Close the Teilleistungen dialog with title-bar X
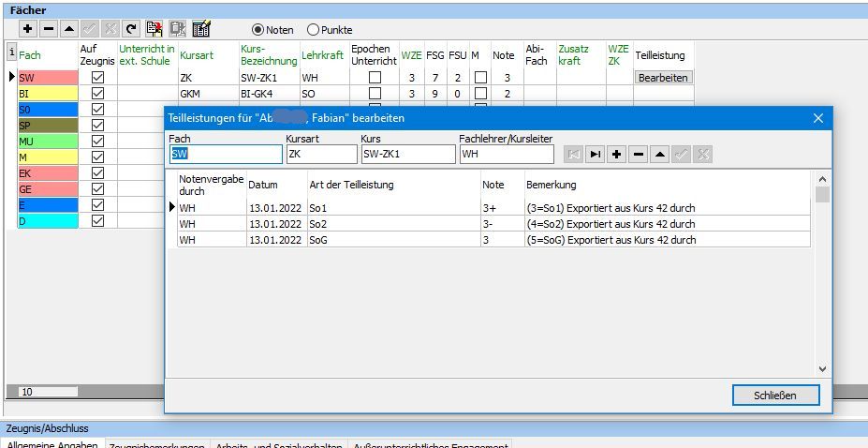The height and width of the screenshot is (448, 868). click(x=818, y=118)
